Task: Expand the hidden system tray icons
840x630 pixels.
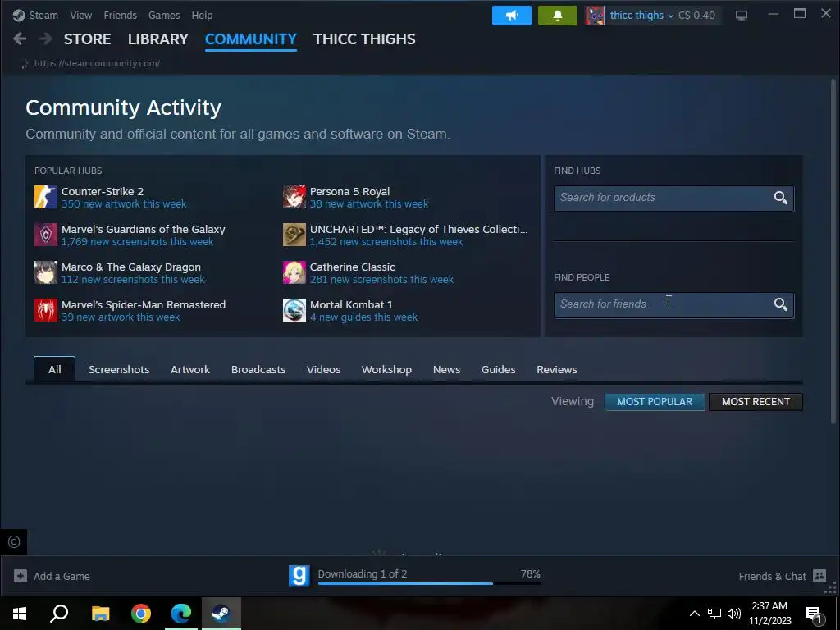Action: [694, 614]
